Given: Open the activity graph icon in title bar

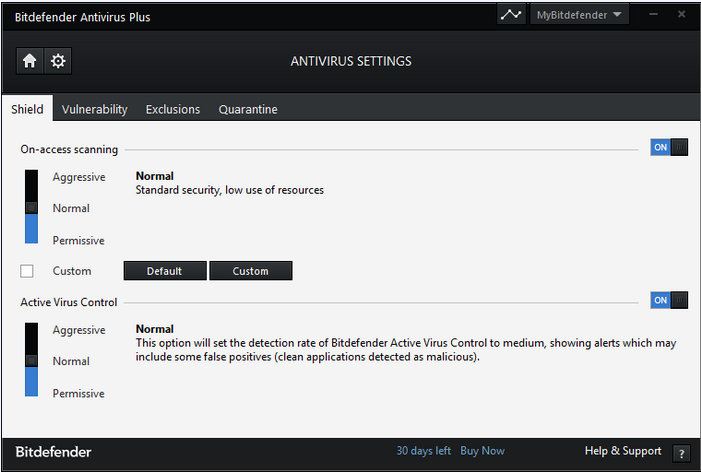Looking at the screenshot, I should coord(511,15).
